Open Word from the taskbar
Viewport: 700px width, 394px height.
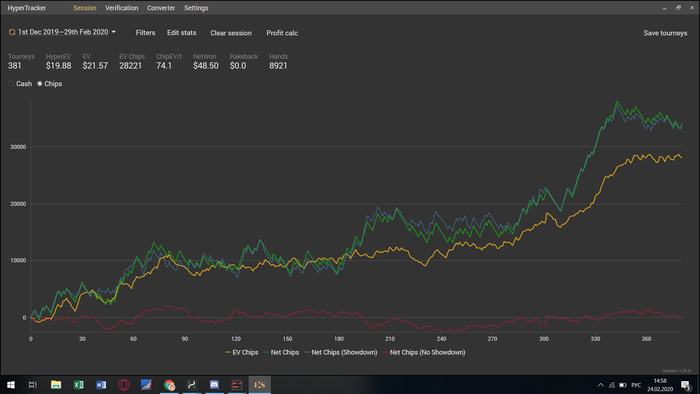[x=101, y=385]
